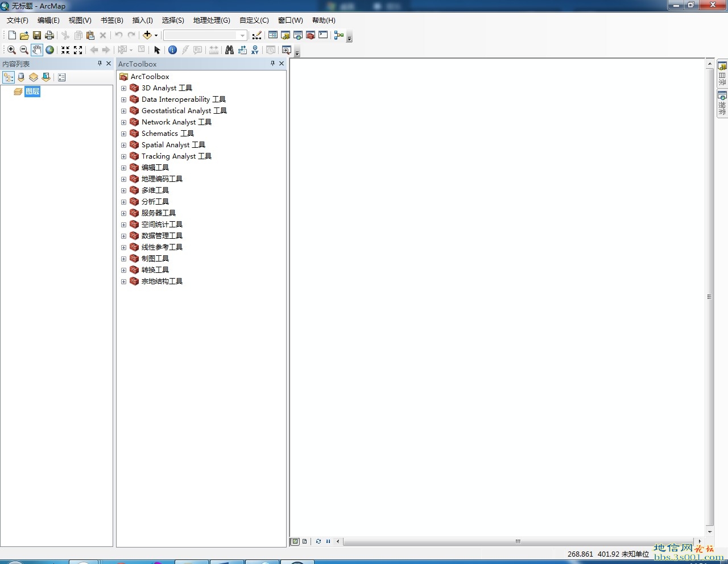Open the 文件(F) menu

coord(18,20)
